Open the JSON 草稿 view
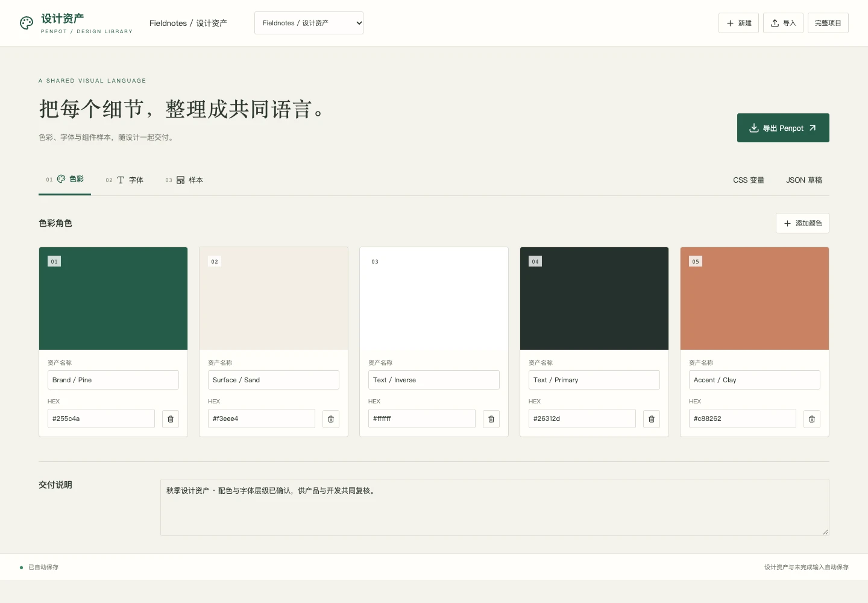Screen dimensions: 868x603 tap(804, 180)
